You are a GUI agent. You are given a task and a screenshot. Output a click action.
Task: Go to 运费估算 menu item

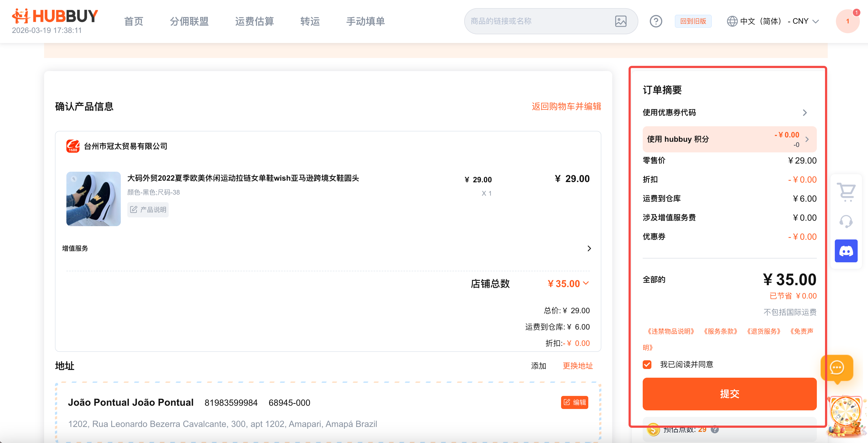[x=254, y=21]
